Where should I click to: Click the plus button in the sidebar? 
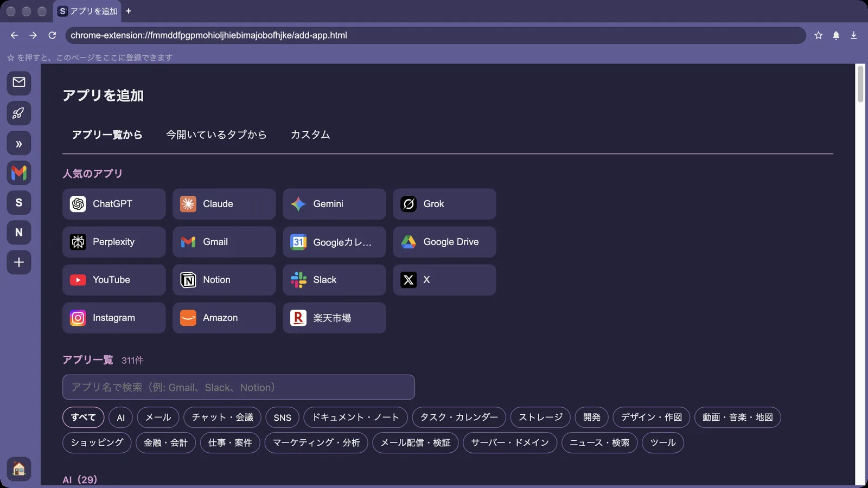tap(19, 262)
